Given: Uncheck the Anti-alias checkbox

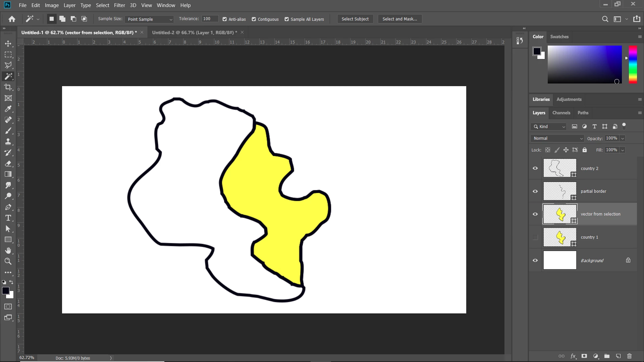Looking at the screenshot, I should pyautogui.click(x=225, y=19).
